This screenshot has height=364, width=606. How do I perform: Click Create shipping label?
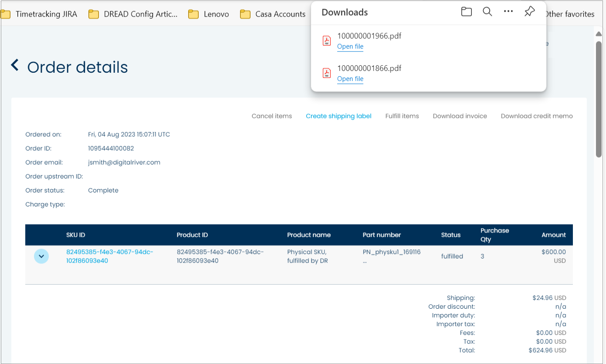(339, 116)
